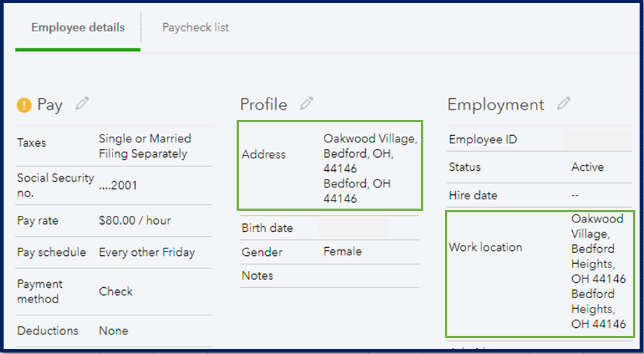Click the blank Employee ID field
This screenshot has height=354, width=644.
[598, 140]
